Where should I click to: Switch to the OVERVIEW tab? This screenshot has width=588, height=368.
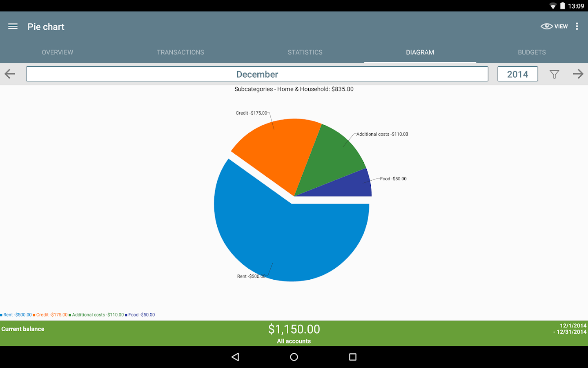tap(58, 52)
